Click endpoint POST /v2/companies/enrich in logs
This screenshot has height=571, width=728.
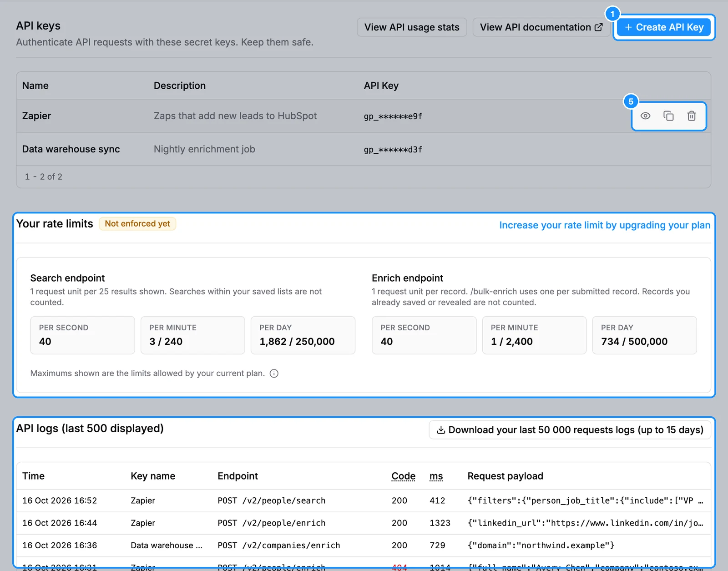pyautogui.click(x=279, y=545)
